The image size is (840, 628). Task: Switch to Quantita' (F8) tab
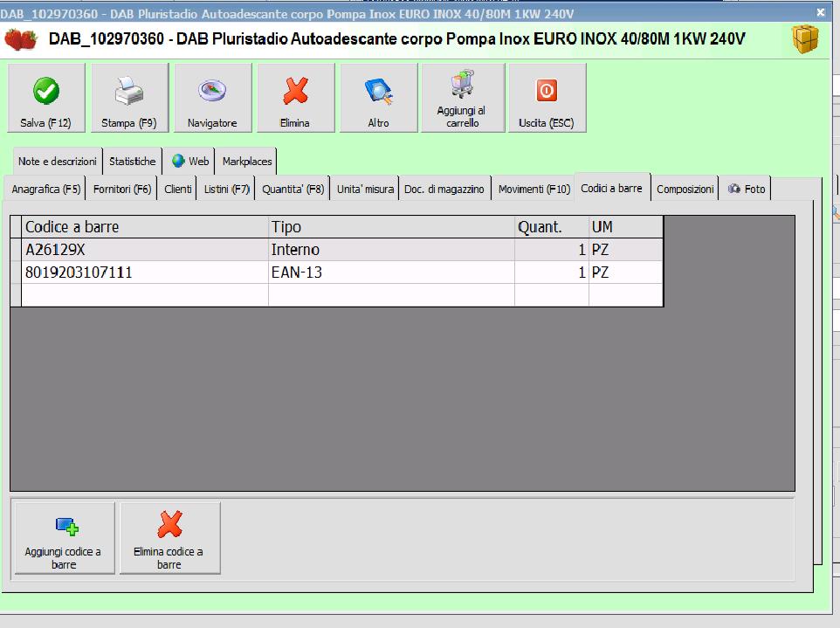[x=293, y=190]
